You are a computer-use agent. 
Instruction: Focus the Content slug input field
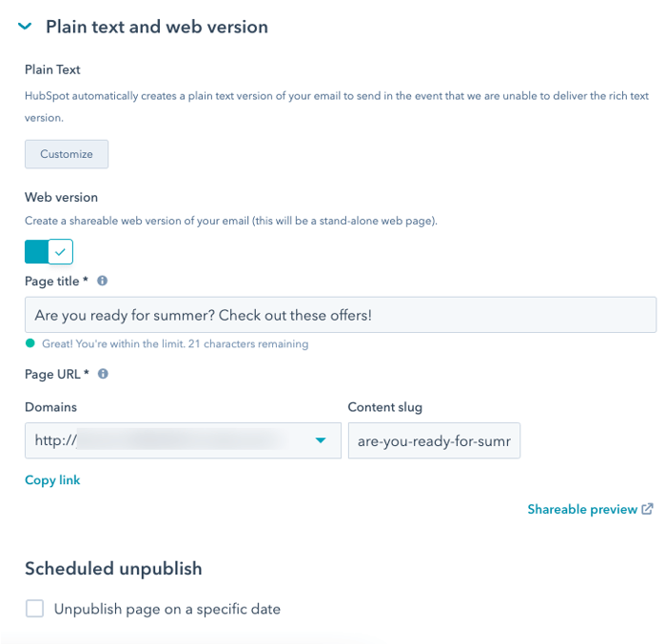point(434,440)
